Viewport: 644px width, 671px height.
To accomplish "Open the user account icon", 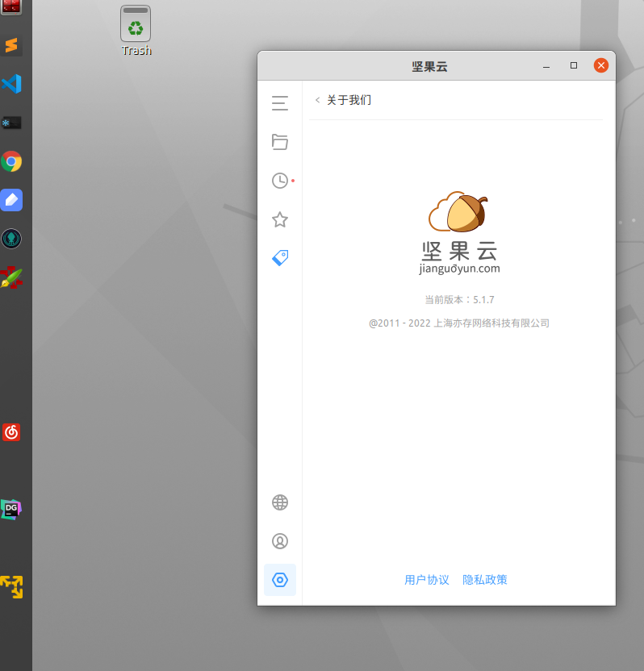I will 280,541.
